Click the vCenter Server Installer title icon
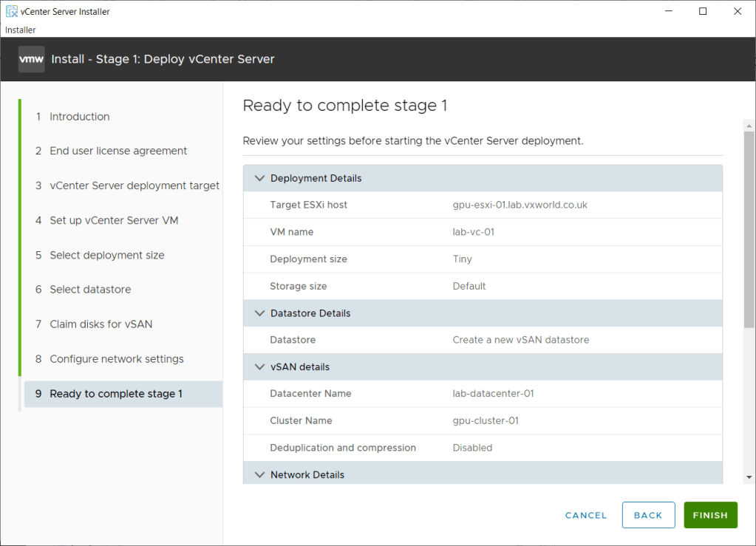 [12, 12]
